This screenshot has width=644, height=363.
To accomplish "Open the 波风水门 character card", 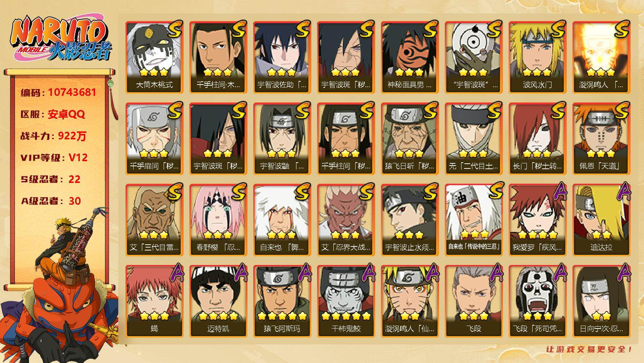I will [537, 57].
